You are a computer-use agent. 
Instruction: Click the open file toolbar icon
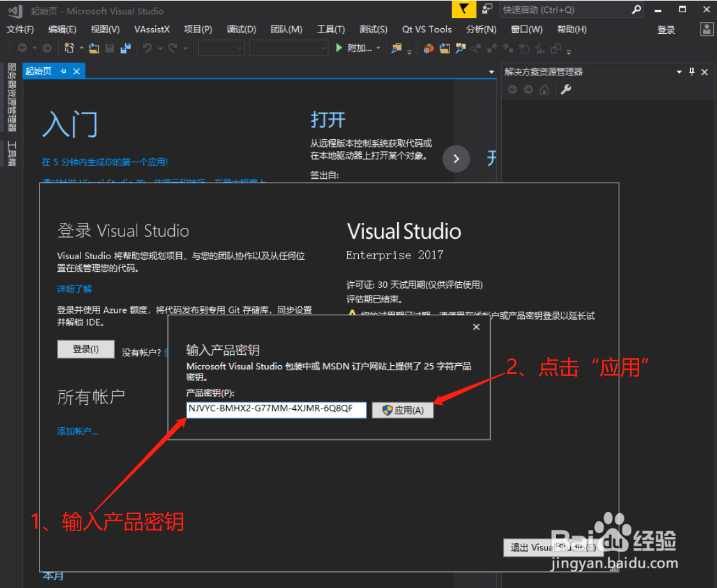click(94, 47)
